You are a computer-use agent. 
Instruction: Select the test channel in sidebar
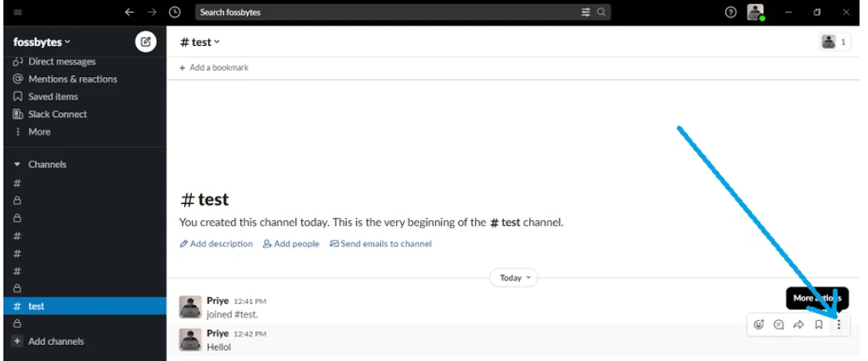(85, 306)
